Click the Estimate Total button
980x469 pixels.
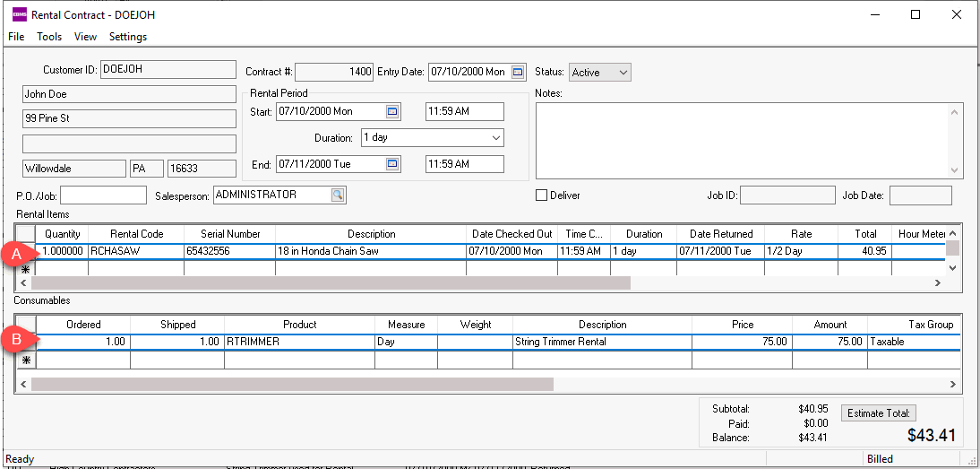click(x=878, y=413)
